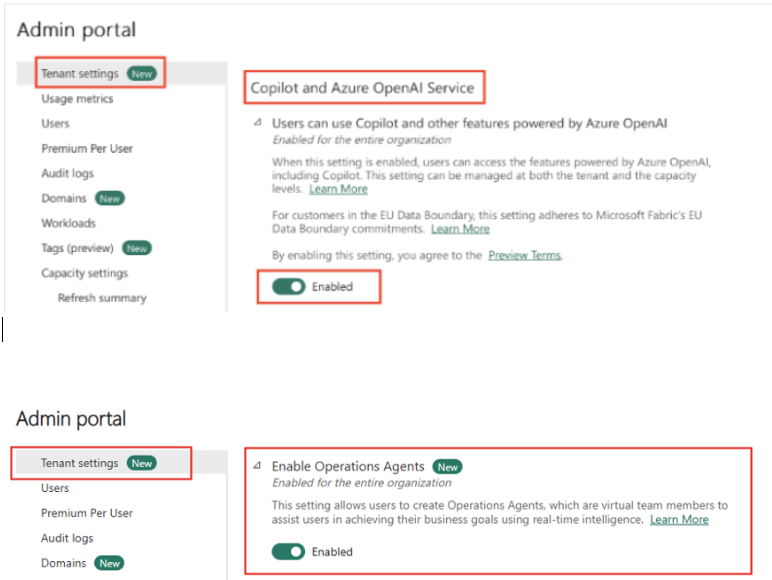Open Premium Per User in top sidebar
The image size is (772, 580).
(87, 148)
